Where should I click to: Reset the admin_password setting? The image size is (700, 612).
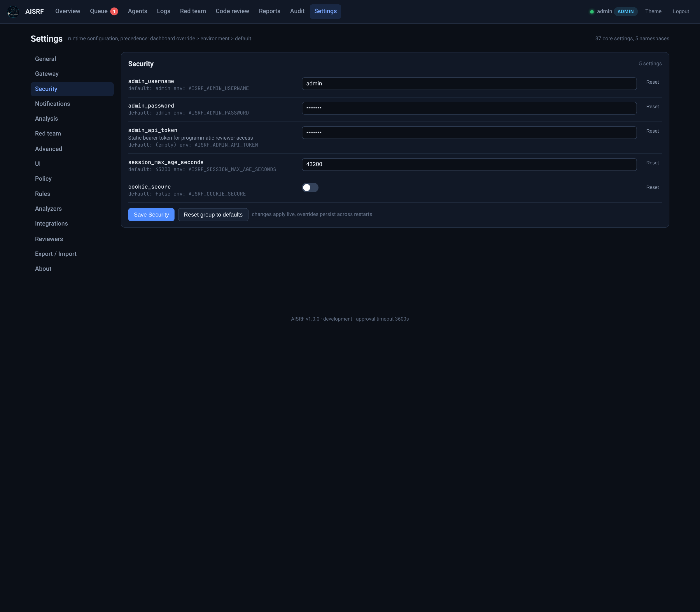click(x=652, y=107)
